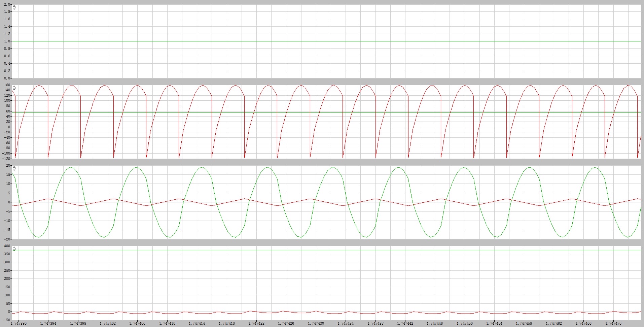This screenshot has width=644, height=327.
Task: Click the 1.747450 time axis label
Action: tap(465, 324)
